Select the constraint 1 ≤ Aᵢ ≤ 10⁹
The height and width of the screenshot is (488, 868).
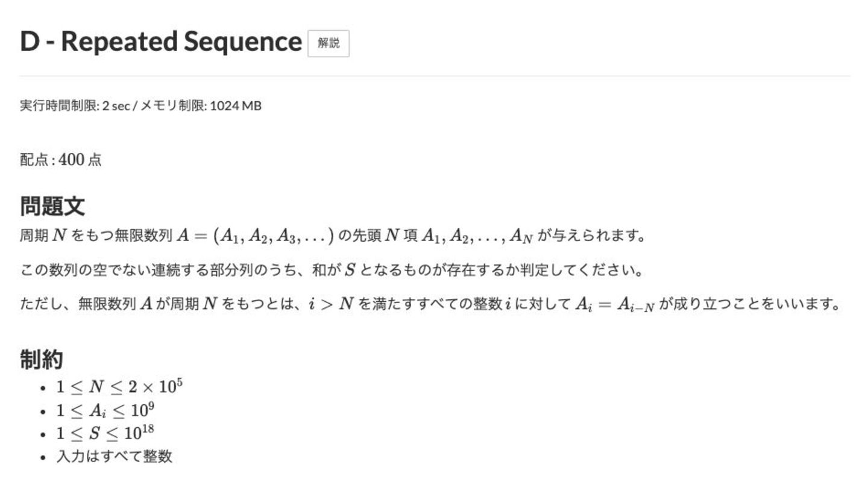[x=105, y=410]
